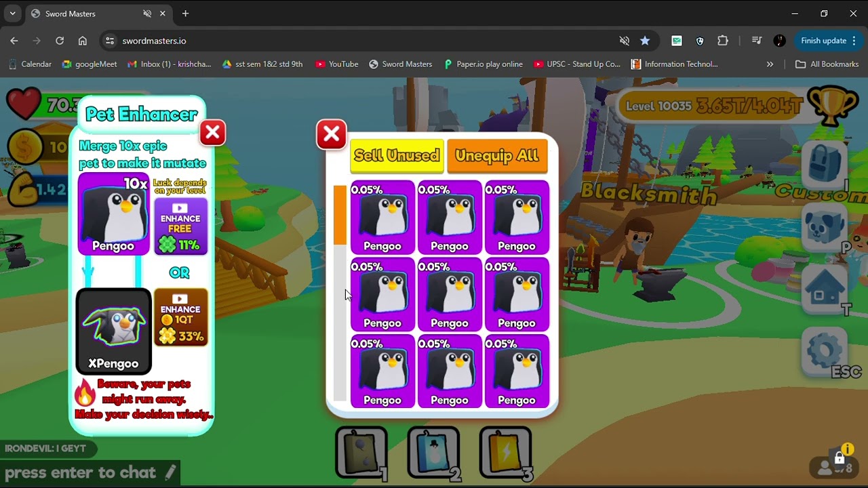
Task: Click Enhance 1QT 33% option
Action: pyautogui.click(x=180, y=318)
